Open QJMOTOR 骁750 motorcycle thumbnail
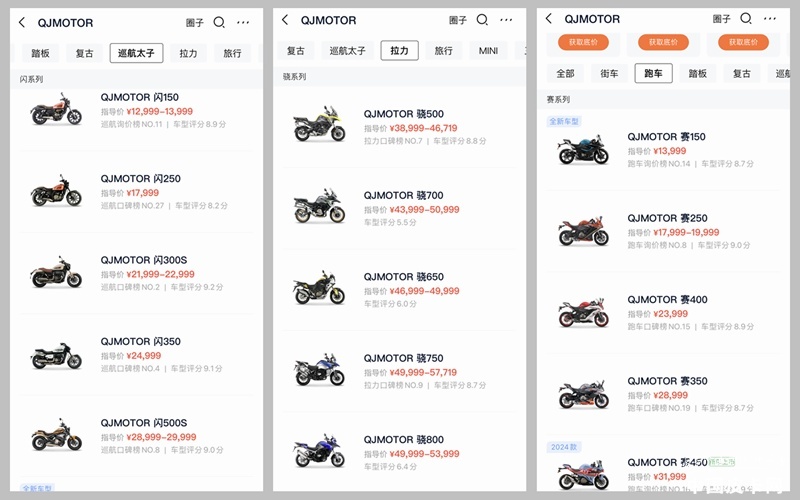This screenshot has width=800, height=500. (319, 369)
